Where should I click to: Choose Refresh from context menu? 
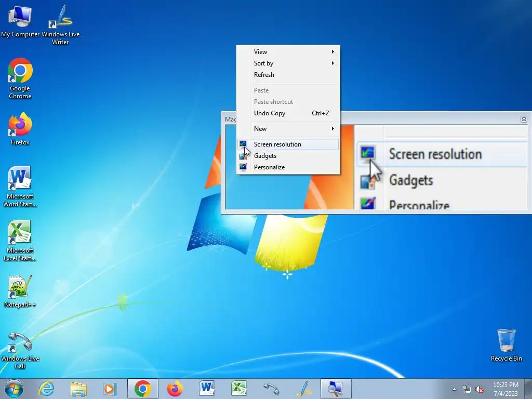tap(288, 75)
